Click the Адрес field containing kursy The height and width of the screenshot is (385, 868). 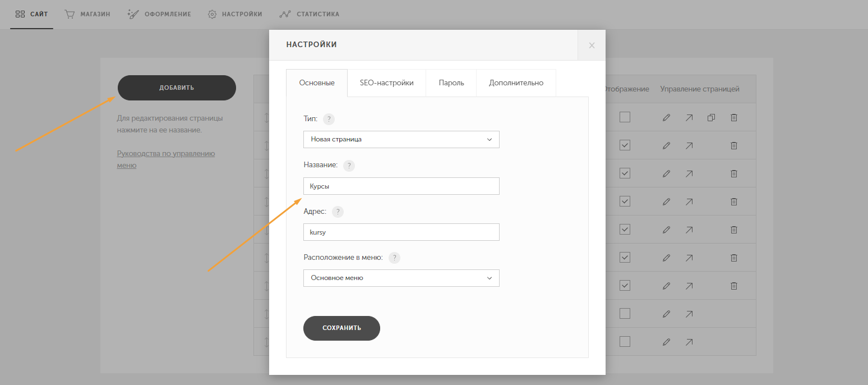(401, 232)
